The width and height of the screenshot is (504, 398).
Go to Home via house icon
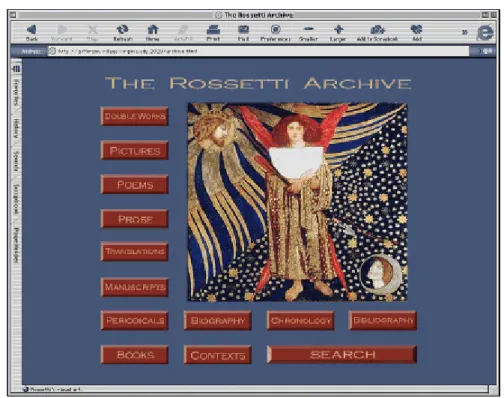tap(153, 30)
